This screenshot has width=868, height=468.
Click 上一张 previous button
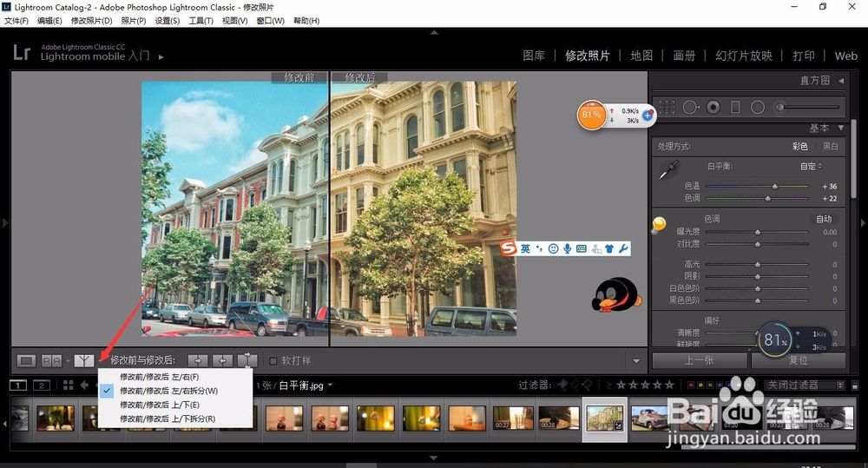(x=700, y=360)
